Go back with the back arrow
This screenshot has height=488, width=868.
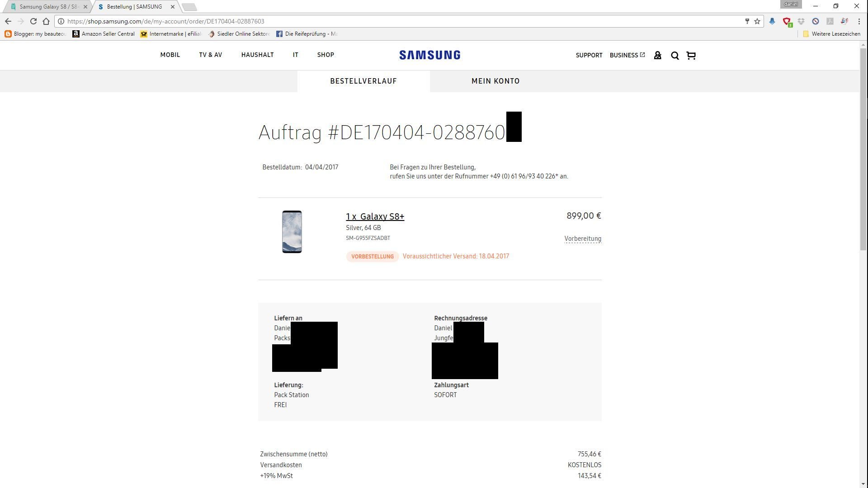click(8, 21)
